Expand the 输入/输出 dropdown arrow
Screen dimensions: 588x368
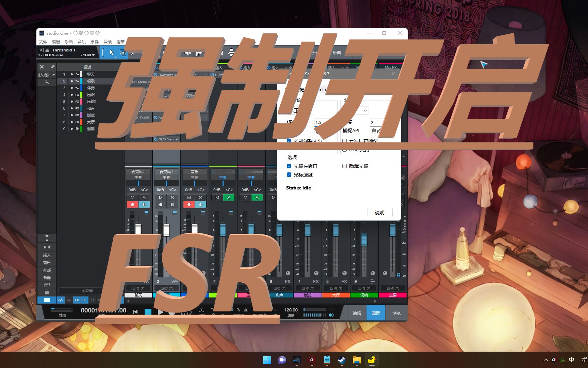click(x=53, y=75)
